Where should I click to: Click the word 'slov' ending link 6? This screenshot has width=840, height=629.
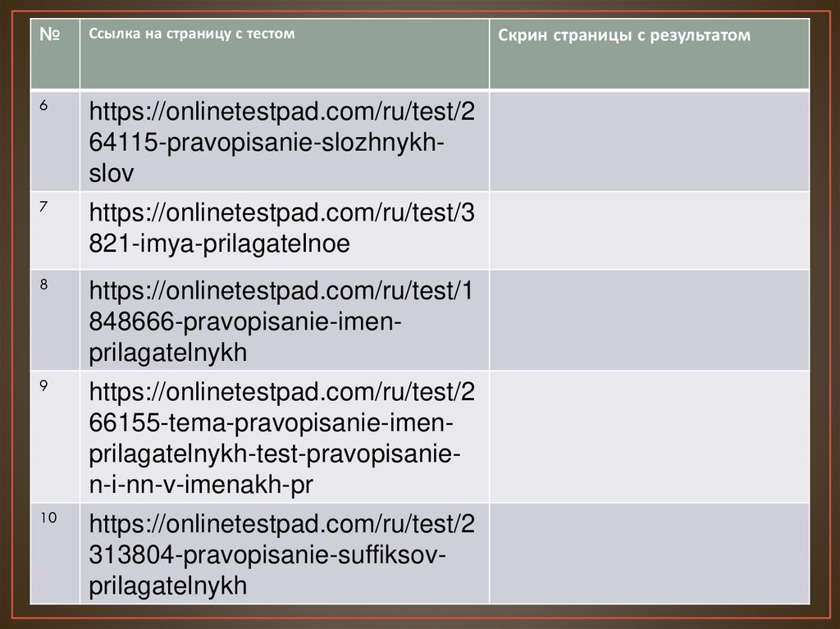(x=112, y=174)
